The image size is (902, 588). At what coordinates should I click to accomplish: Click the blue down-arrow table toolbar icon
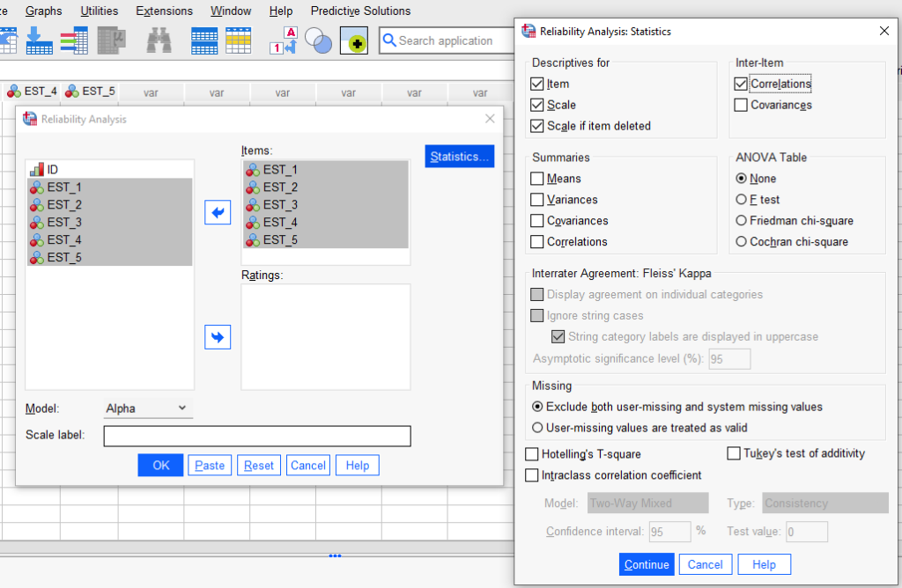point(37,40)
